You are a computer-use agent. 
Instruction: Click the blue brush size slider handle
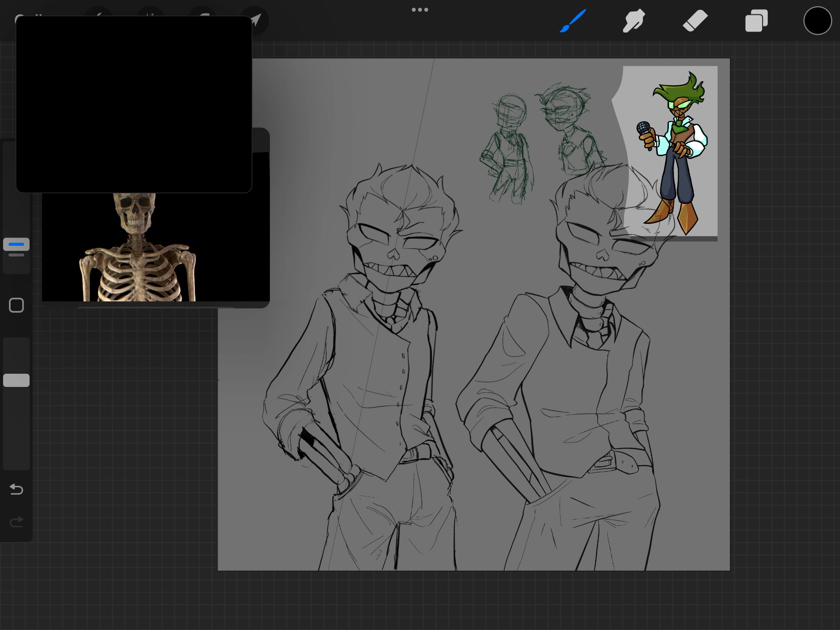[16, 245]
